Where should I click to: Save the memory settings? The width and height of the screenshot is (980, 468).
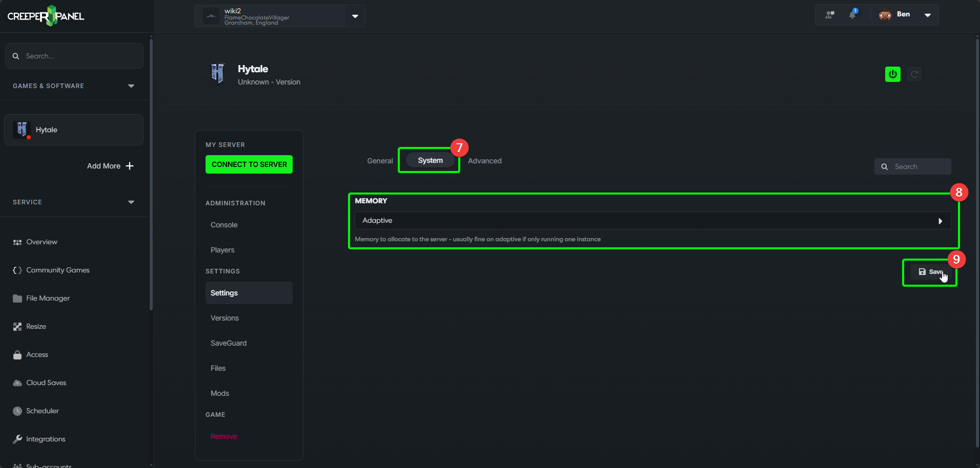[x=930, y=272]
